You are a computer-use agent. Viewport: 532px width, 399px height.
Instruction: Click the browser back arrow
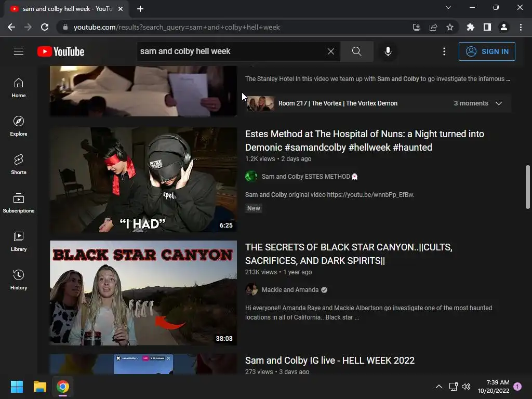click(11, 27)
